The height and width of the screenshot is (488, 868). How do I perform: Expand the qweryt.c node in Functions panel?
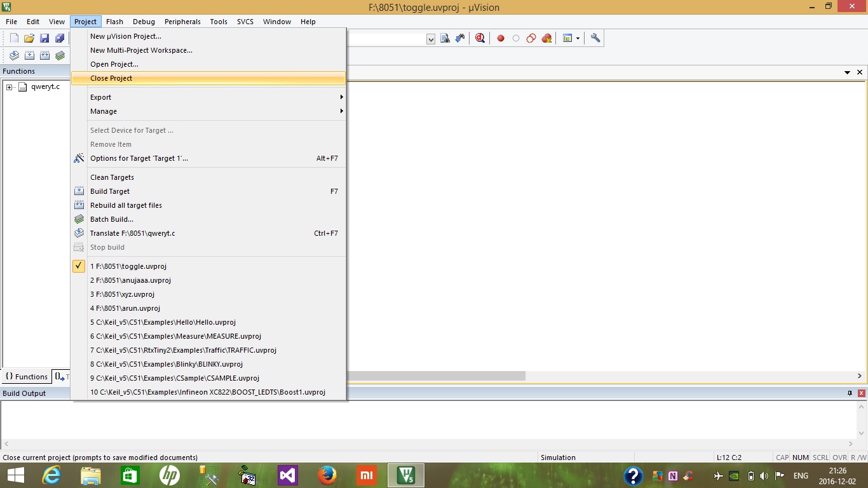[8, 86]
